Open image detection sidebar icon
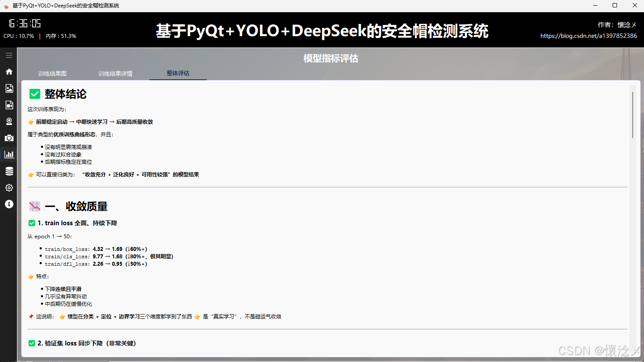Image resolution: width=644 pixels, height=362 pixels. (x=9, y=88)
